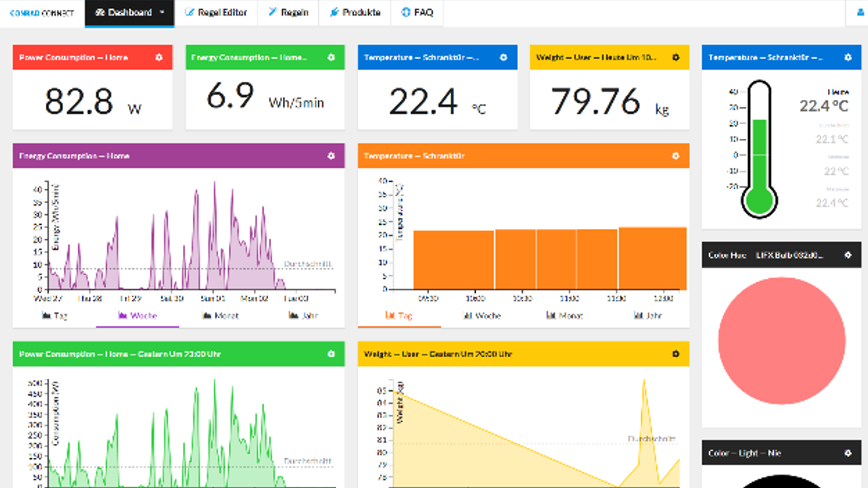Click the orange Temperature bar chart
This screenshot has width=868, height=488.
coord(550,258)
